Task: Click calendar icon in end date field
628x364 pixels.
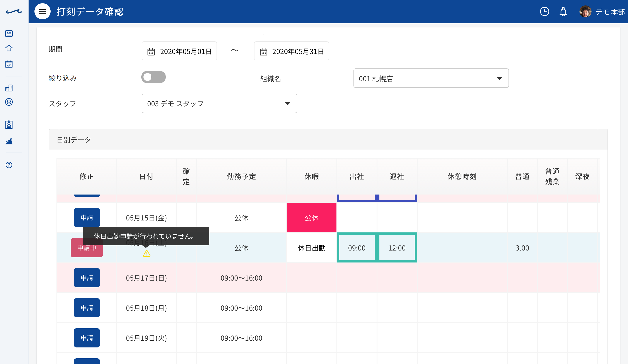Action: (x=263, y=52)
